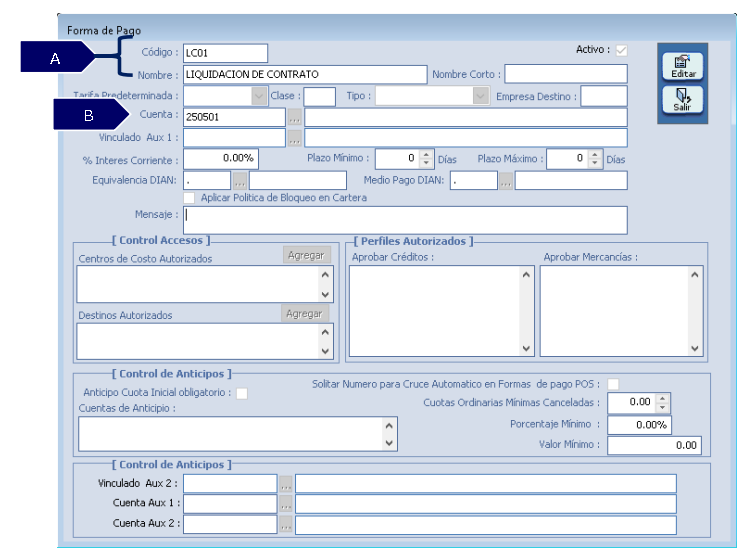The width and height of the screenshot is (745, 554).
Task: Decrease Plazo Mínimo days with down arrow
Action: coord(426,163)
